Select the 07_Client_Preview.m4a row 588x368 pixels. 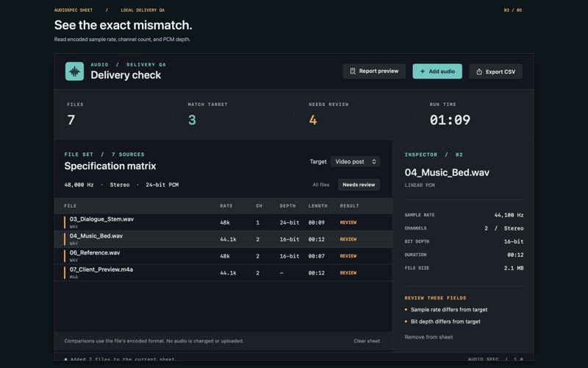click(223, 272)
